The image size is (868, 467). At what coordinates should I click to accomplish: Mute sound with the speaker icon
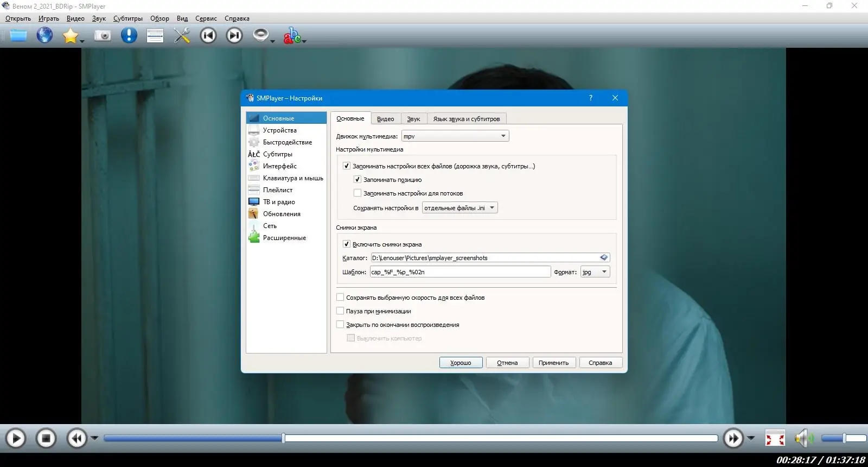click(x=804, y=438)
